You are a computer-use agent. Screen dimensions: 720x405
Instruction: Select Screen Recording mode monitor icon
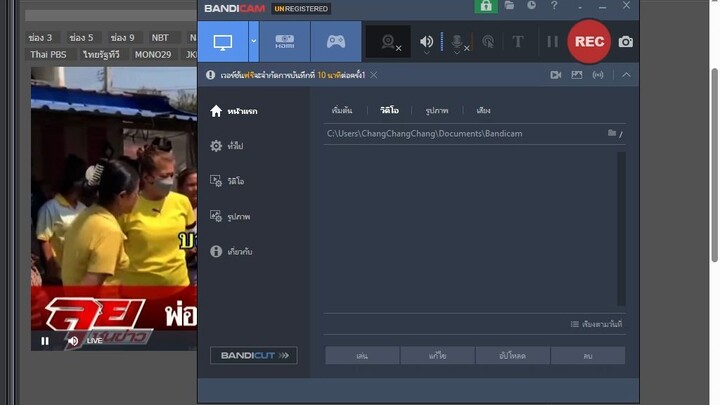click(223, 42)
